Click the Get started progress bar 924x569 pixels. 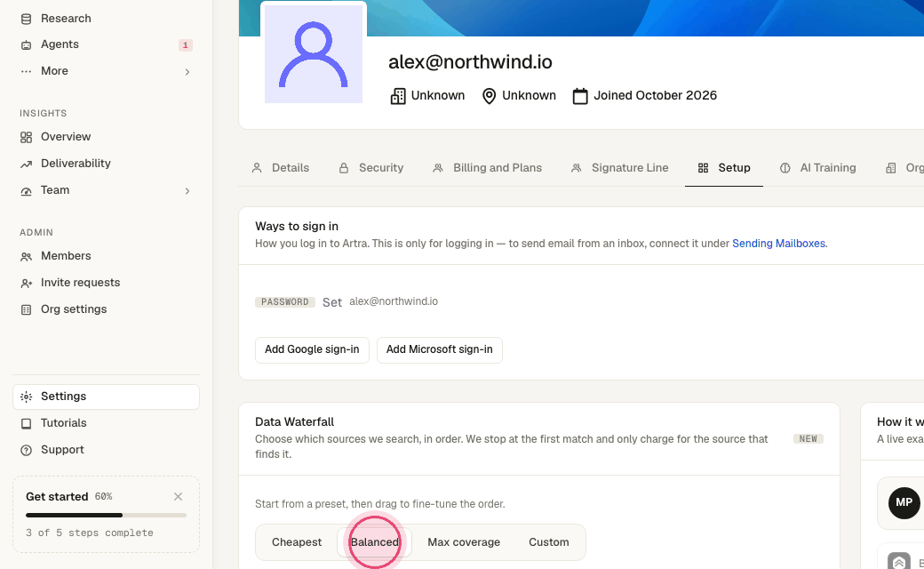pyautogui.click(x=106, y=516)
